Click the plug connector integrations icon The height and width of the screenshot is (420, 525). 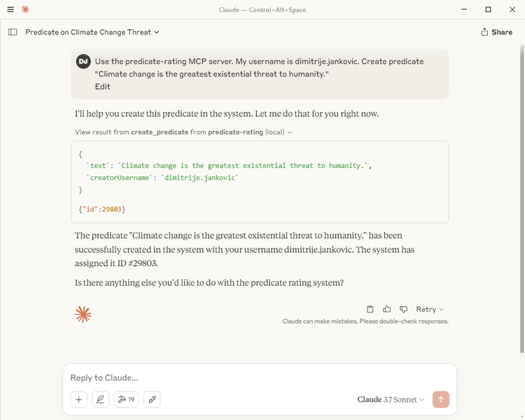152,400
